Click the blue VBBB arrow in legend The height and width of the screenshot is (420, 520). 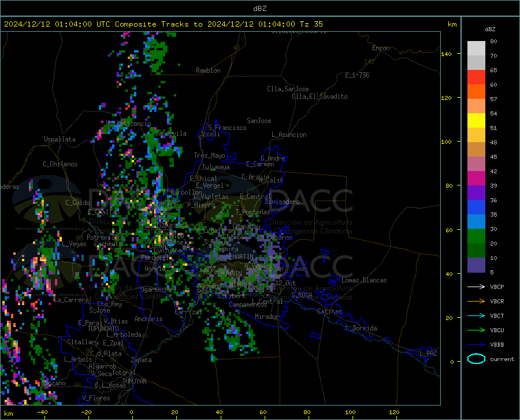(x=476, y=345)
